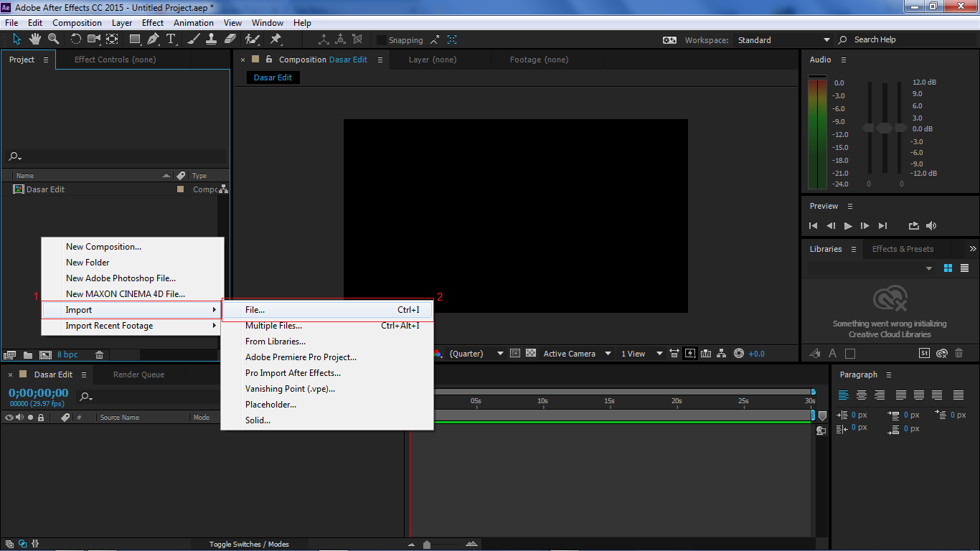Align paragraph text right
The height and width of the screenshot is (551, 980).
point(880,395)
